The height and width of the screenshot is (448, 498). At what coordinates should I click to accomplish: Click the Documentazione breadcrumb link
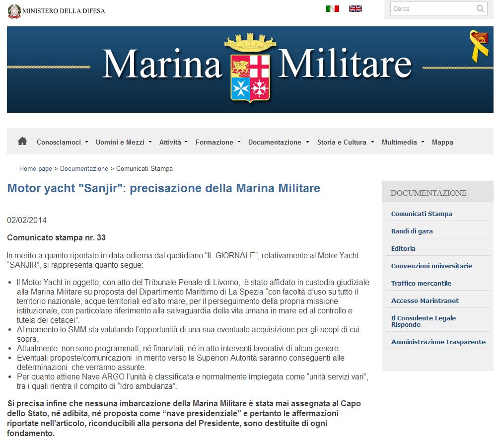click(x=84, y=169)
